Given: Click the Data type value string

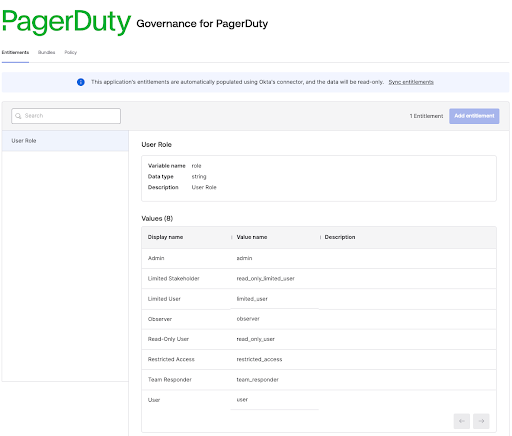Looking at the screenshot, I should coord(199,177).
